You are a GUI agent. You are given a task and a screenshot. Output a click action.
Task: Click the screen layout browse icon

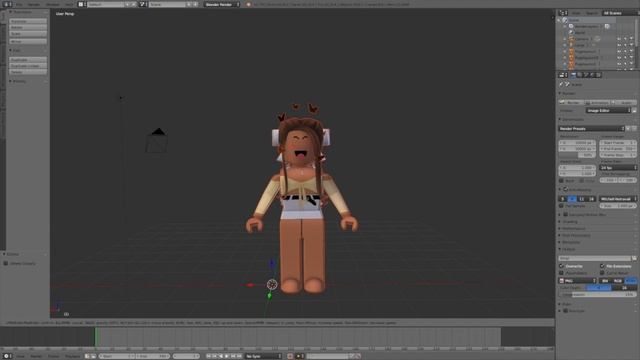pos(81,4)
